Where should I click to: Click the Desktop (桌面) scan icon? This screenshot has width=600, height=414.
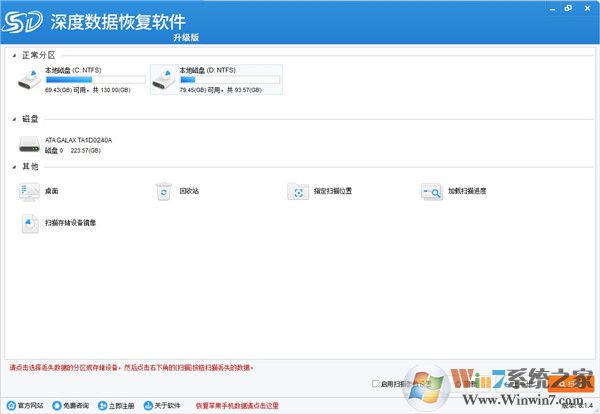[x=29, y=190]
